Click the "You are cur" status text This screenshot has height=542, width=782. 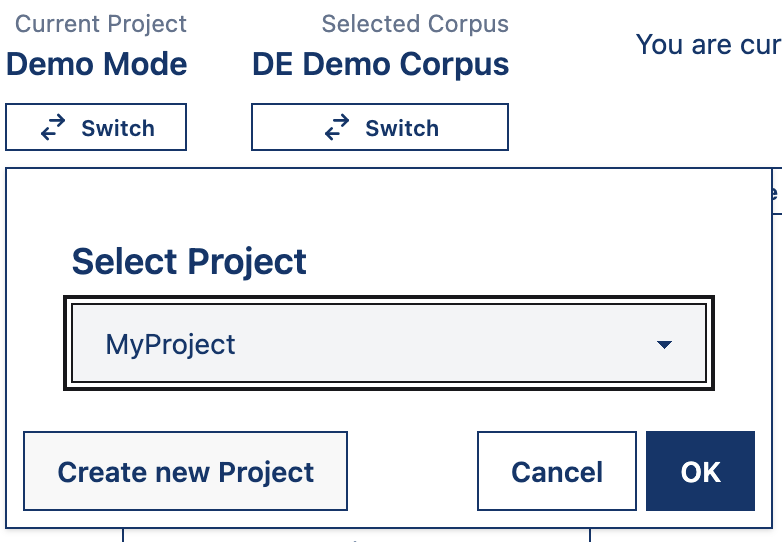(708, 45)
